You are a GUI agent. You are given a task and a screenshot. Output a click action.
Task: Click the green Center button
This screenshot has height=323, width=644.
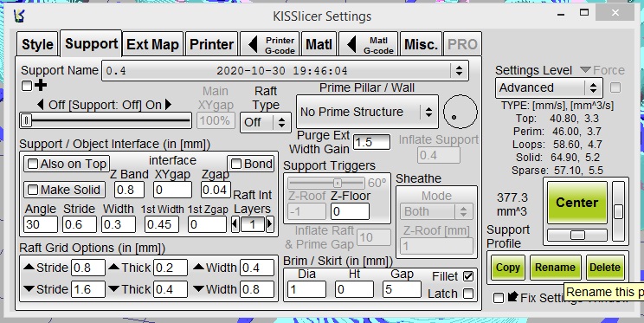coord(577,203)
